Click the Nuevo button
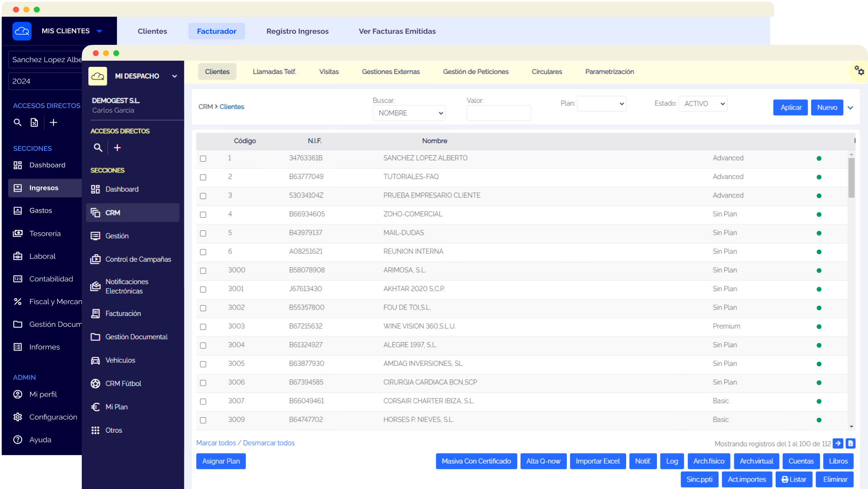 pyautogui.click(x=827, y=107)
